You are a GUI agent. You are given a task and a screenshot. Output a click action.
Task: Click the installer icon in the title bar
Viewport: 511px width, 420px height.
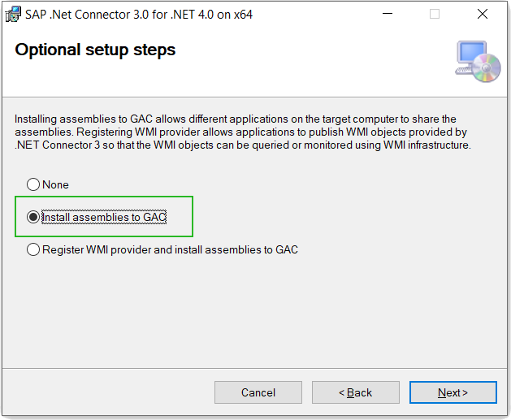pos(13,15)
